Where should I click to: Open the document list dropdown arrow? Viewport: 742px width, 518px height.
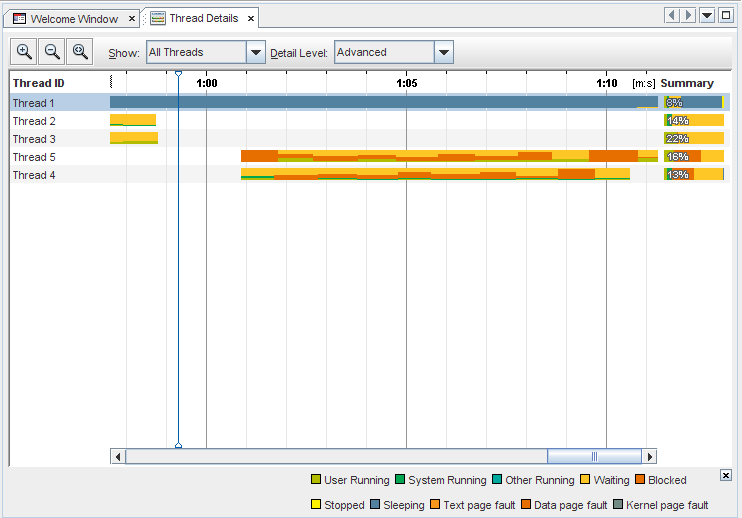tap(707, 15)
